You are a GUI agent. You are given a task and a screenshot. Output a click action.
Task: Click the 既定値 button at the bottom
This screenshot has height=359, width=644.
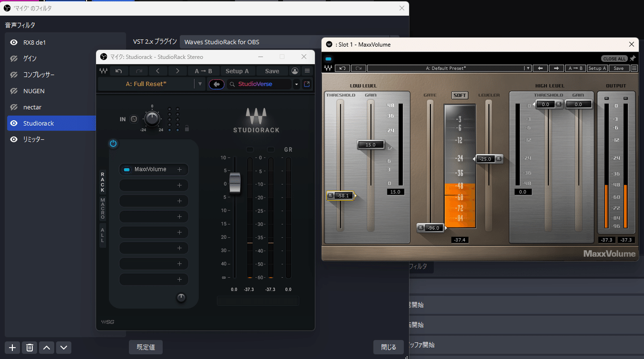[145, 347]
